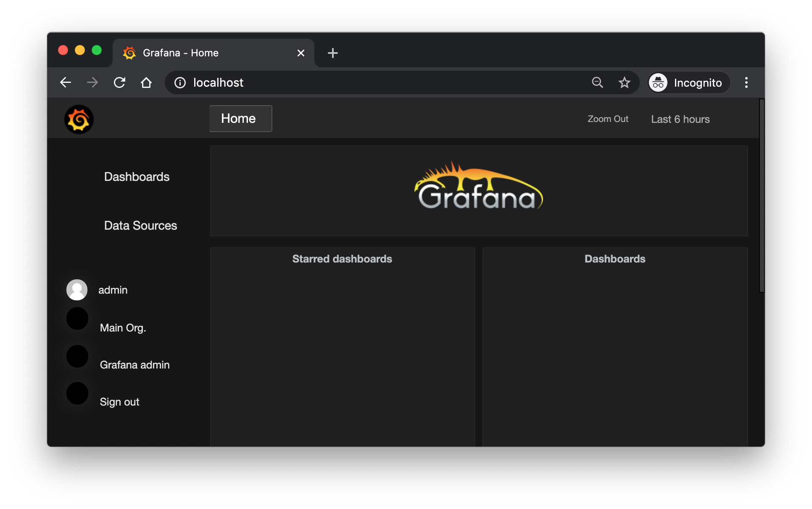812x509 pixels.
Task: Open Grafana admin in side menu
Action: pos(134,365)
